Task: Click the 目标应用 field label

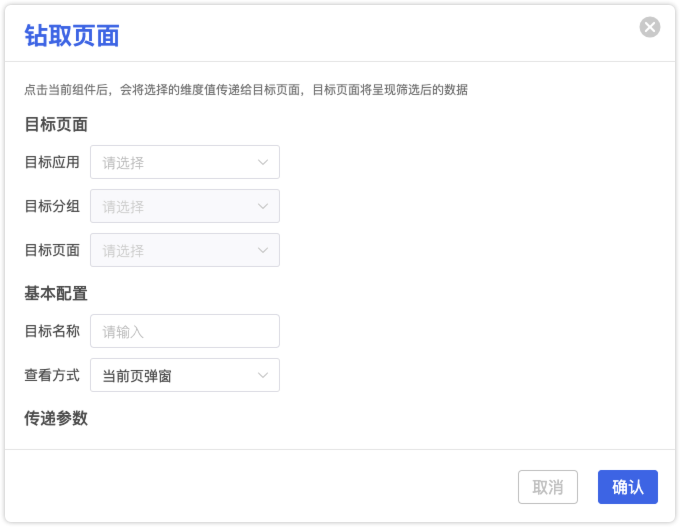Action: coord(52,162)
